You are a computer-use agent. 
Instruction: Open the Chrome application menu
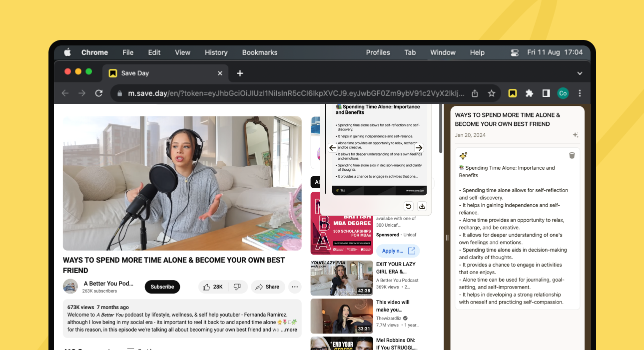[x=94, y=52]
